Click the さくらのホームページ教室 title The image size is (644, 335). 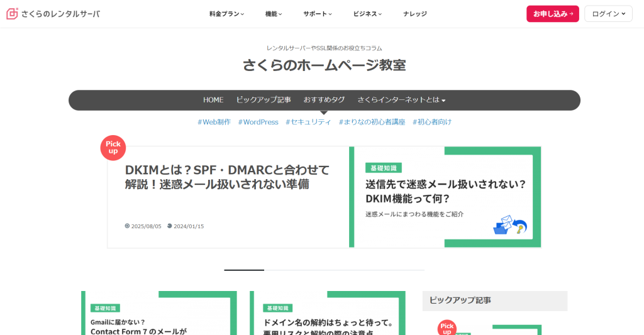pyautogui.click(x=324, y=65)
